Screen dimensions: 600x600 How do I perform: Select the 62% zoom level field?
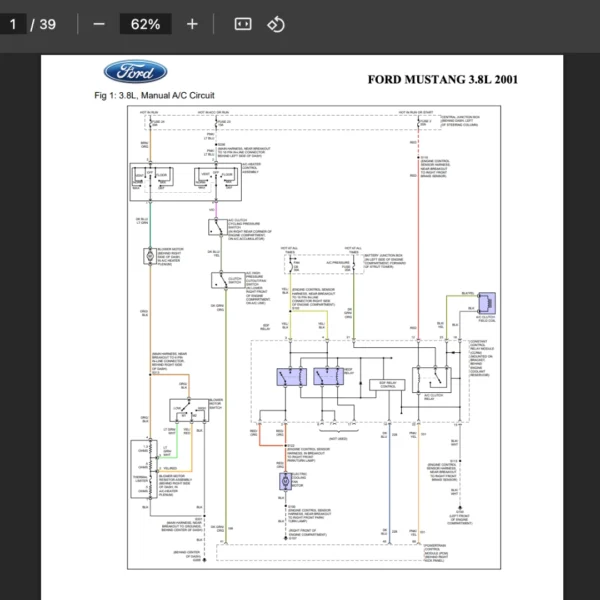tap(145, 24)
